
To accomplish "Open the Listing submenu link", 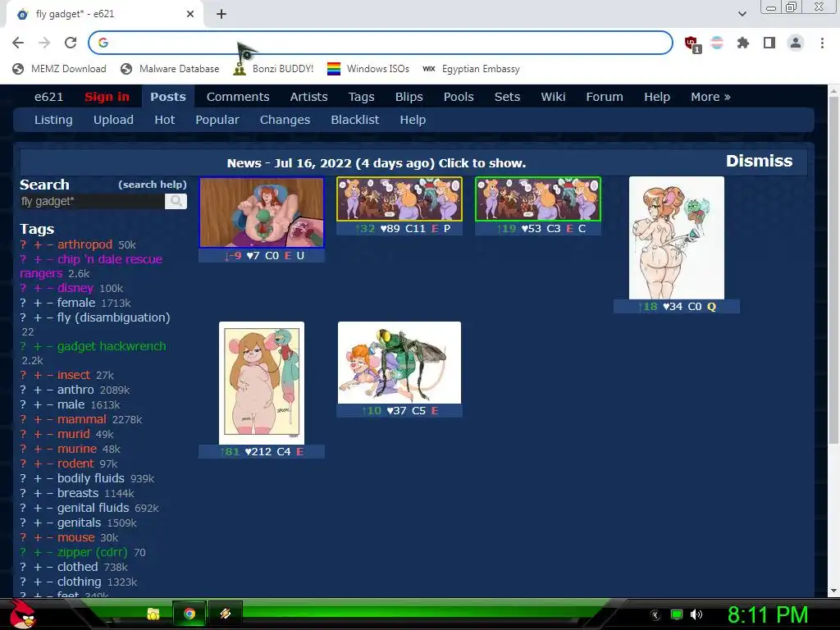I will 53,120.
